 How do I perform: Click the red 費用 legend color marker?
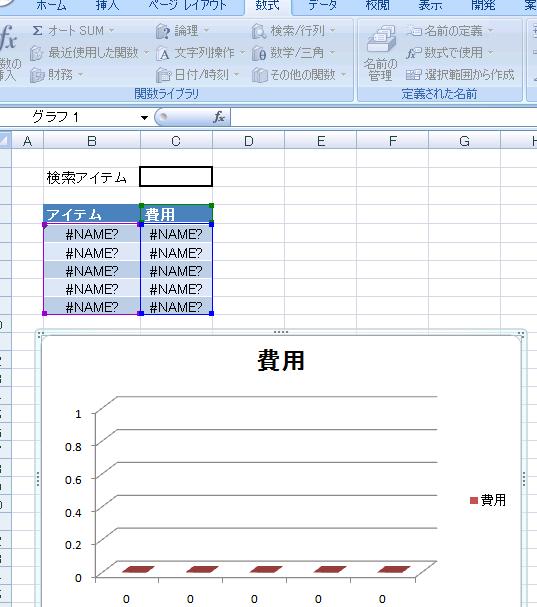coord(474,501)
